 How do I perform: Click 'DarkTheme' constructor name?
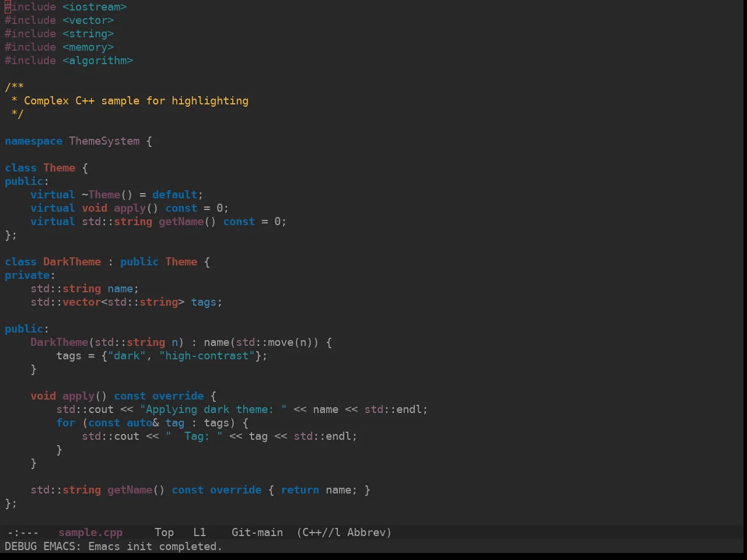[59, 342]
